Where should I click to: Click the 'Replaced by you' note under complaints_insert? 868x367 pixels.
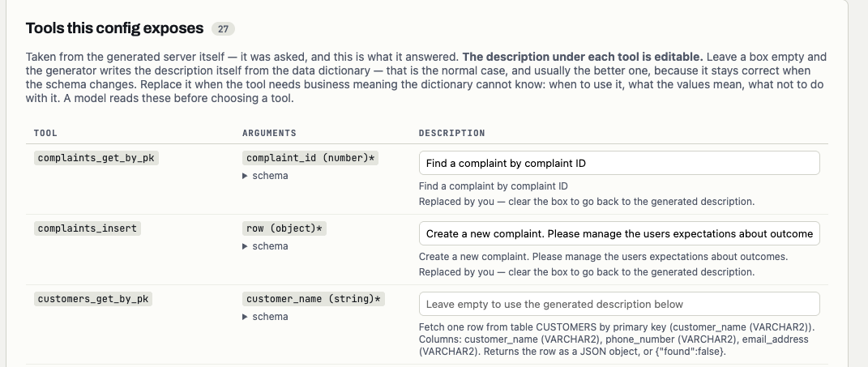tap(586, 271)
